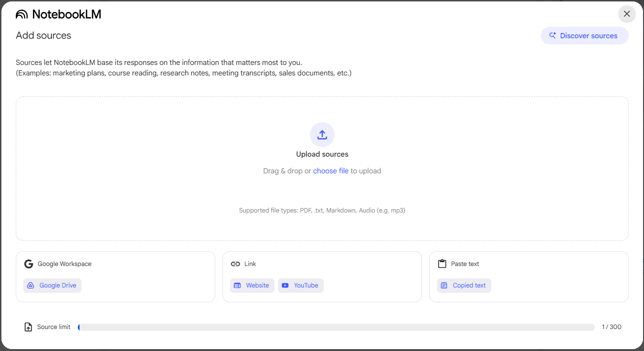Screen dimensions: 644x351
Task: Add Copied text as a source
Action: pyautogui.click(x=464, y=286)
